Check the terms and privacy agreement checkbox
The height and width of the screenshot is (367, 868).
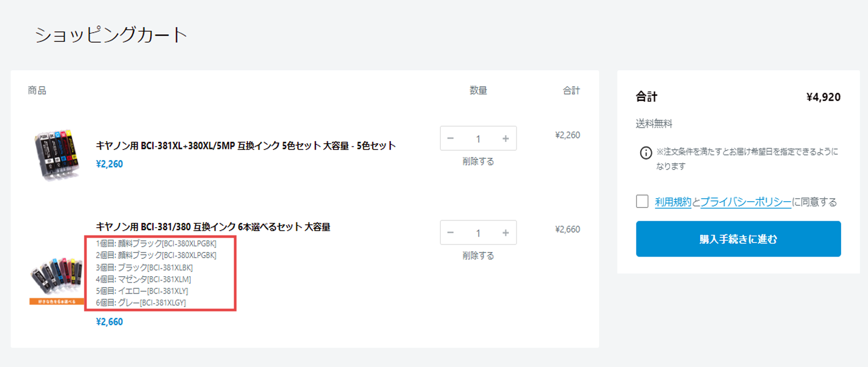click(x=642, y=202)
